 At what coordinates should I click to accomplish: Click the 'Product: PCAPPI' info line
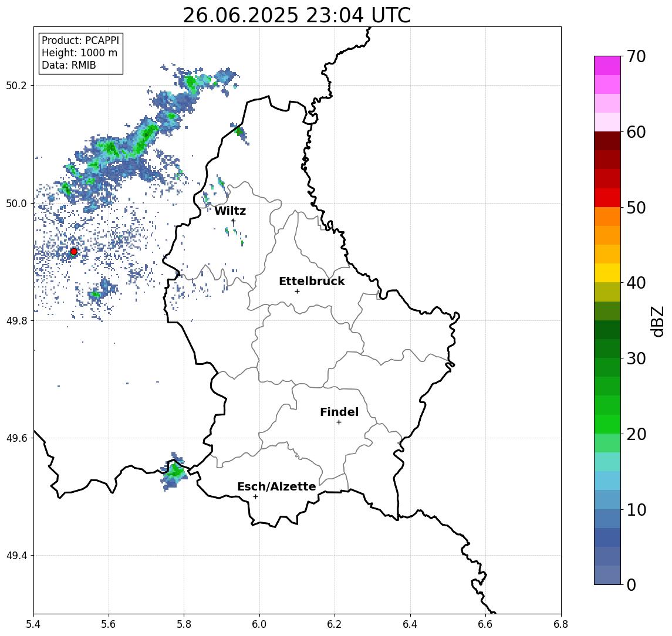tap(80, 40)
